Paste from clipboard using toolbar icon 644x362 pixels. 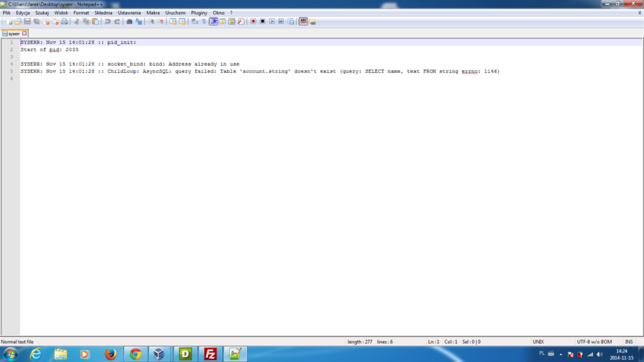click(95, 22)
